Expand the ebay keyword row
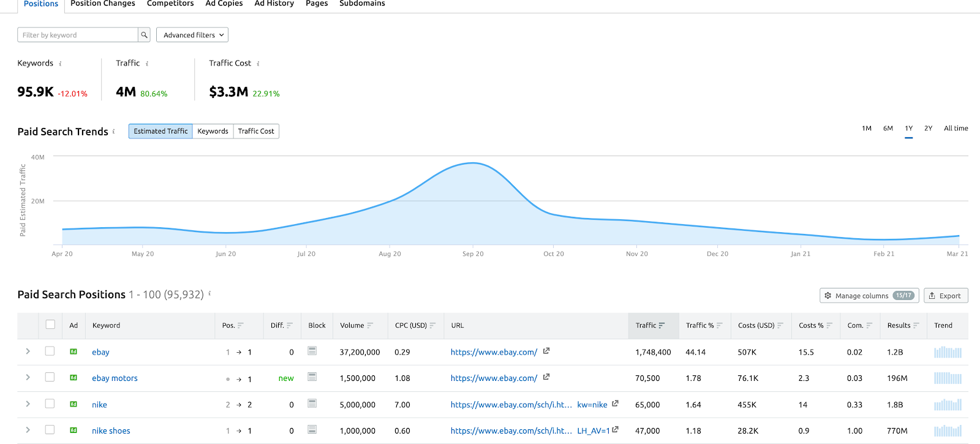 point(28,351)
